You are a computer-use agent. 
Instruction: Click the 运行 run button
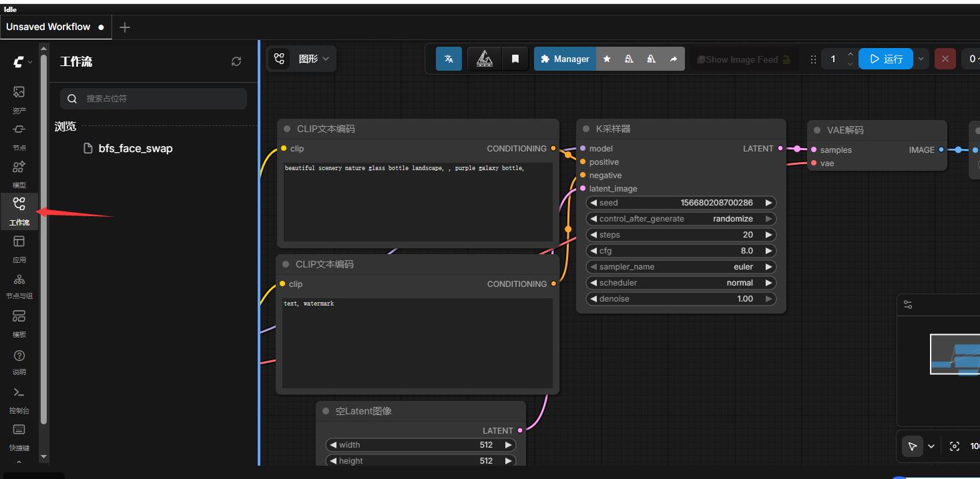click(886, 59)
